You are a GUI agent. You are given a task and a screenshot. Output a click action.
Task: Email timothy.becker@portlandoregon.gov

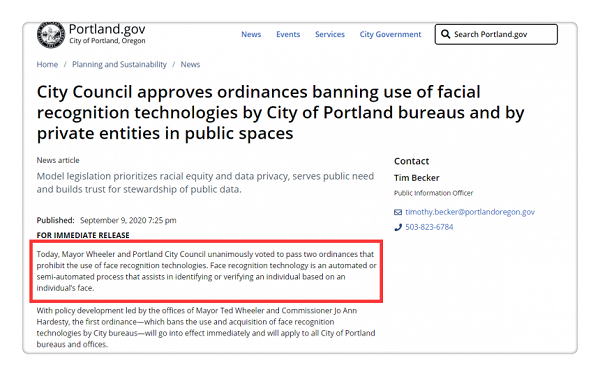coord(470,212)
